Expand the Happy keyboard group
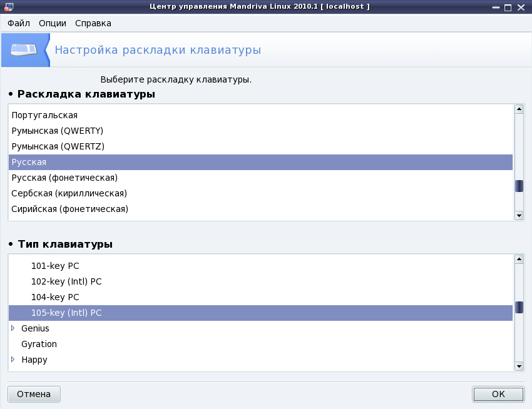 tap(13, 359)
